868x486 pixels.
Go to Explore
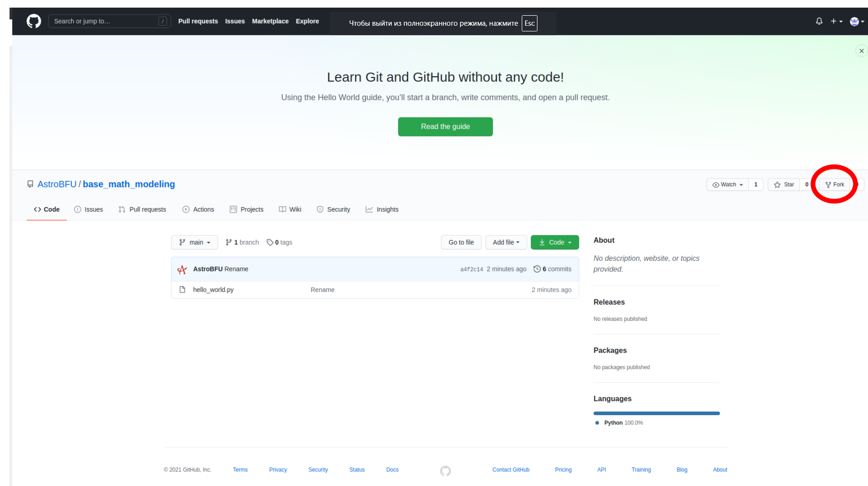point(307,21)
